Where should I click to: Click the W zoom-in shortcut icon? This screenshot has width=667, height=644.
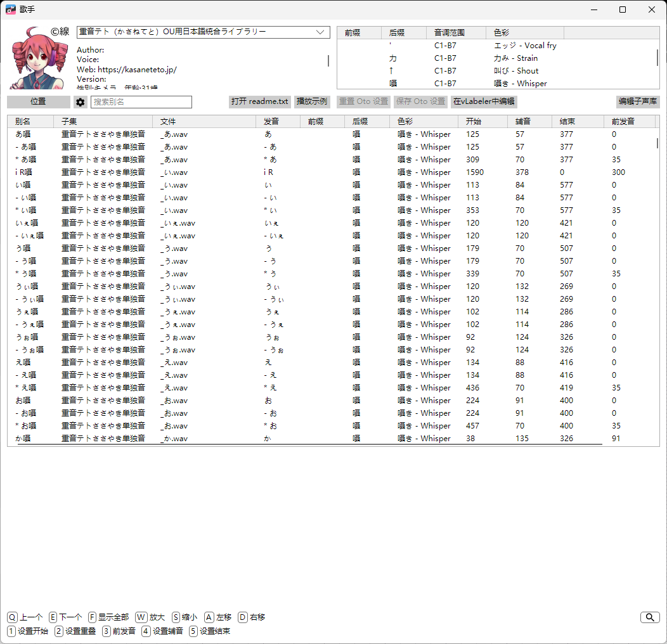[140, 617]
